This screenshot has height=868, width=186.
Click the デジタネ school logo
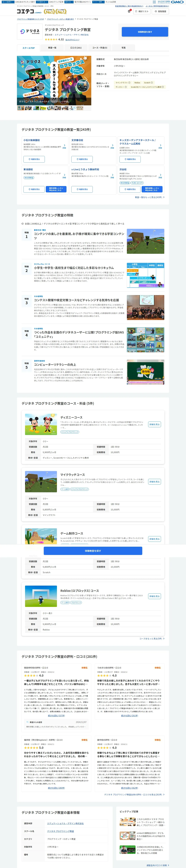(x=30, y=31)
